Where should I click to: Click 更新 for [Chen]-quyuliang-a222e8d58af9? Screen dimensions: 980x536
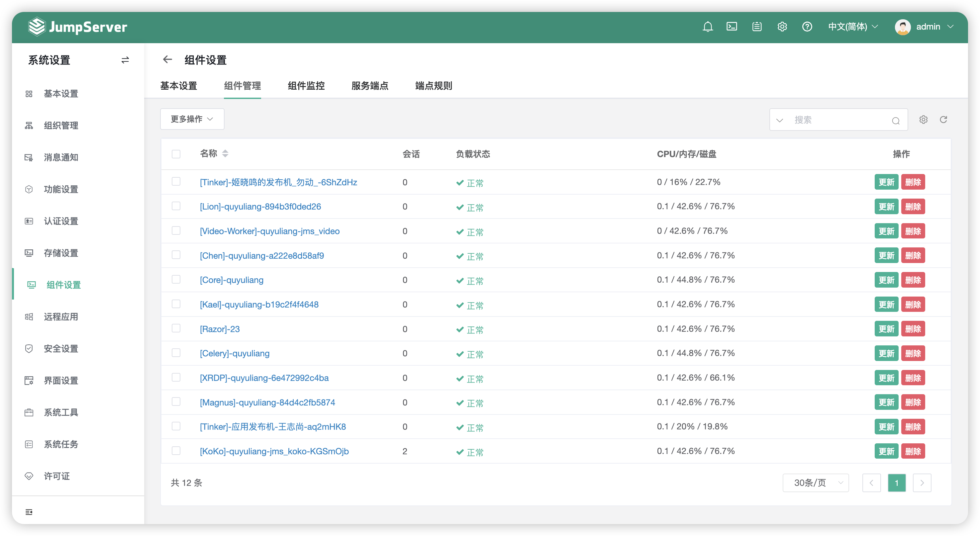(x=886, y=256)
